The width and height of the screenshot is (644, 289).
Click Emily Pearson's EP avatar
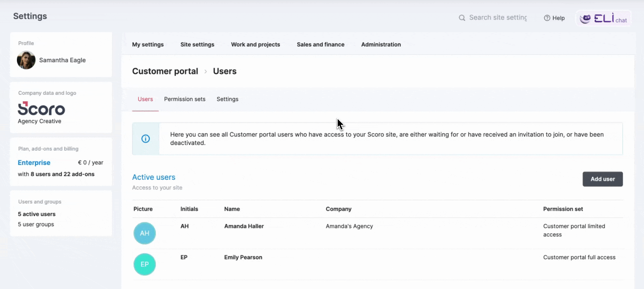(145, 264)
